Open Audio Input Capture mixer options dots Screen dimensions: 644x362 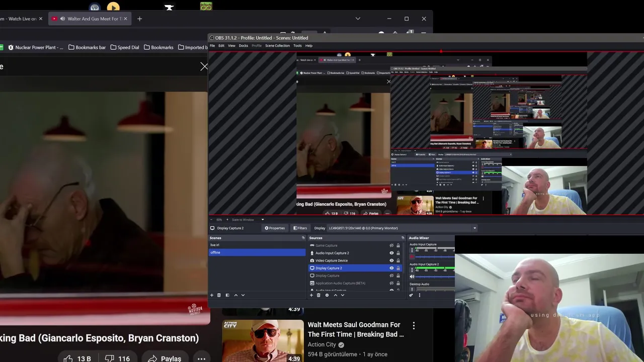click(412, 250)
